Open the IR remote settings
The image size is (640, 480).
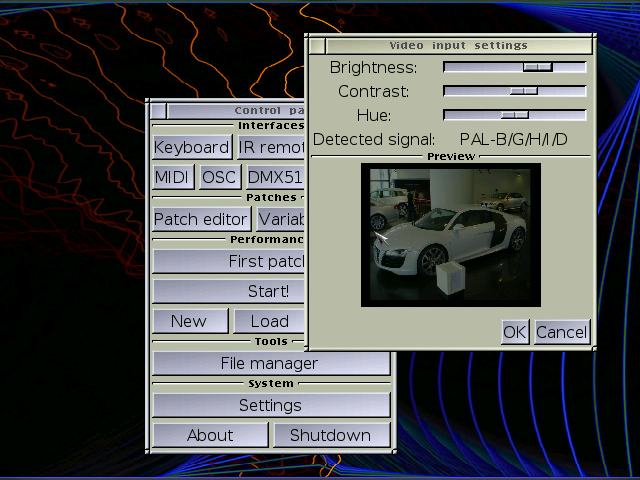tap(270, 147)
